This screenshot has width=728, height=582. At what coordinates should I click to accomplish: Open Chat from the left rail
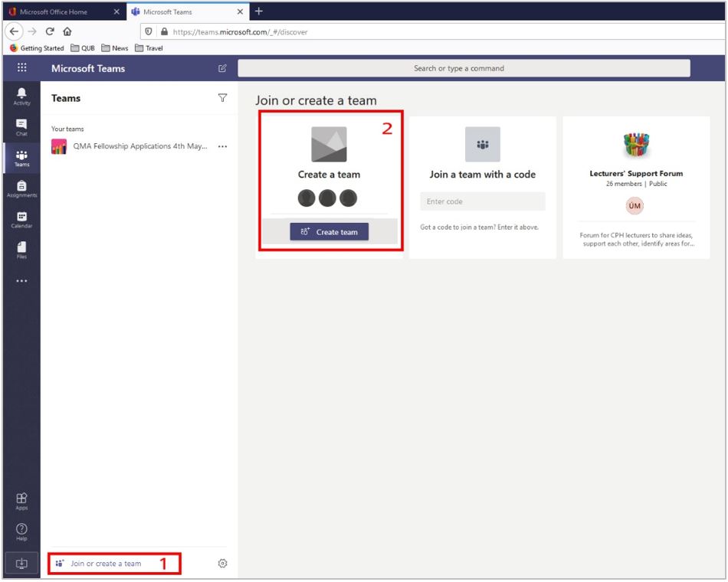point(21,126)
